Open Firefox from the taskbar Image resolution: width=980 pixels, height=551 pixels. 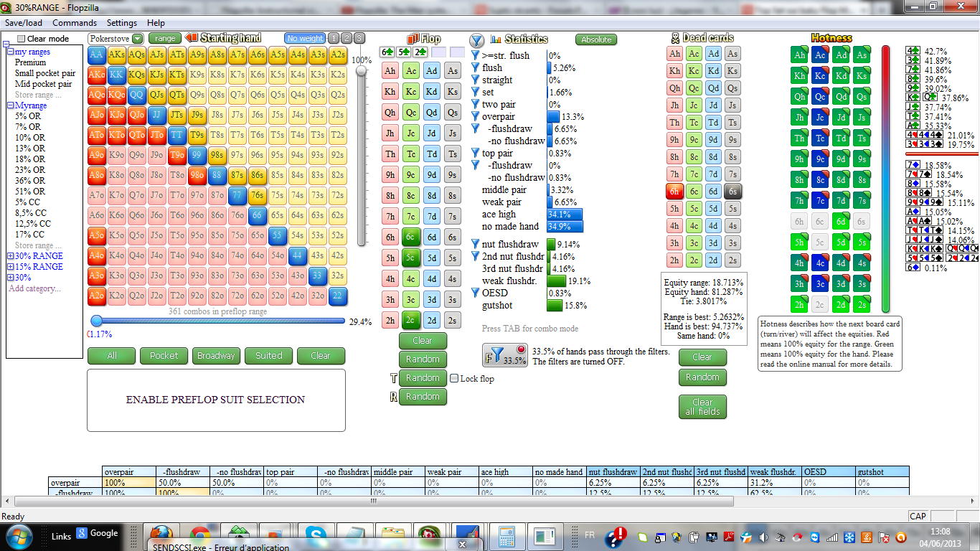(162, 537)
